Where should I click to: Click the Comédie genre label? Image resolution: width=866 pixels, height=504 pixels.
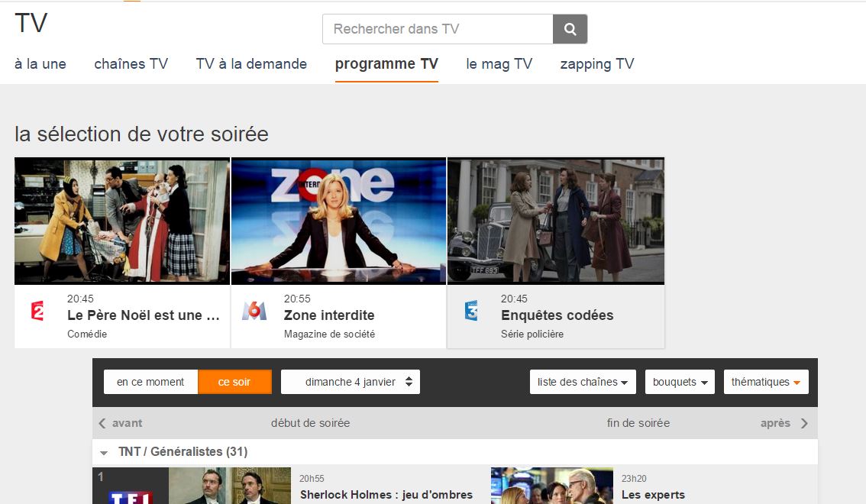pos(87,334)
